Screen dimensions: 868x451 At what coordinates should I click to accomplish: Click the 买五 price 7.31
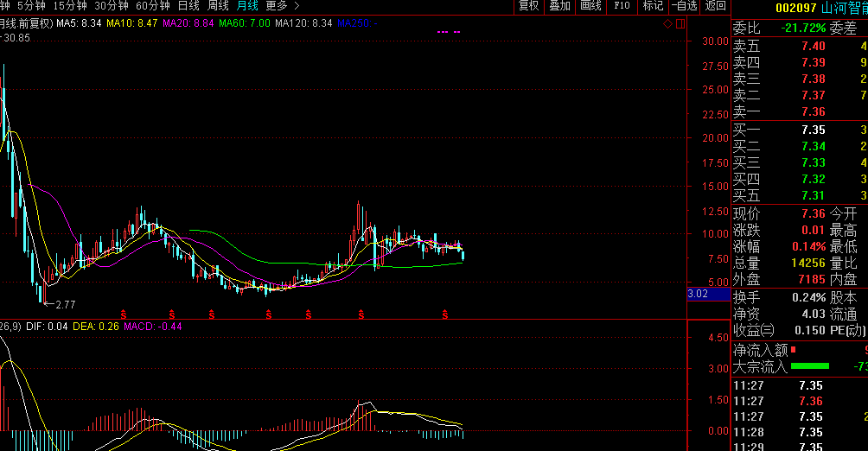(x=814, y=195)
